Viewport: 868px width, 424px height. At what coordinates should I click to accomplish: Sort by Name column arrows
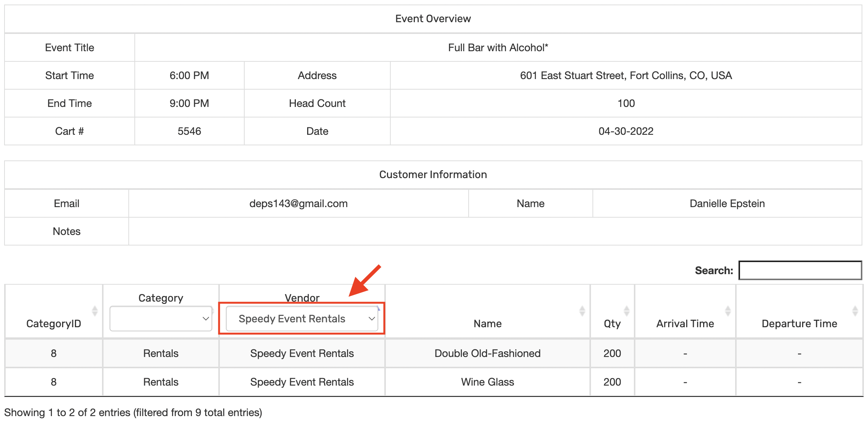[582, 311]
